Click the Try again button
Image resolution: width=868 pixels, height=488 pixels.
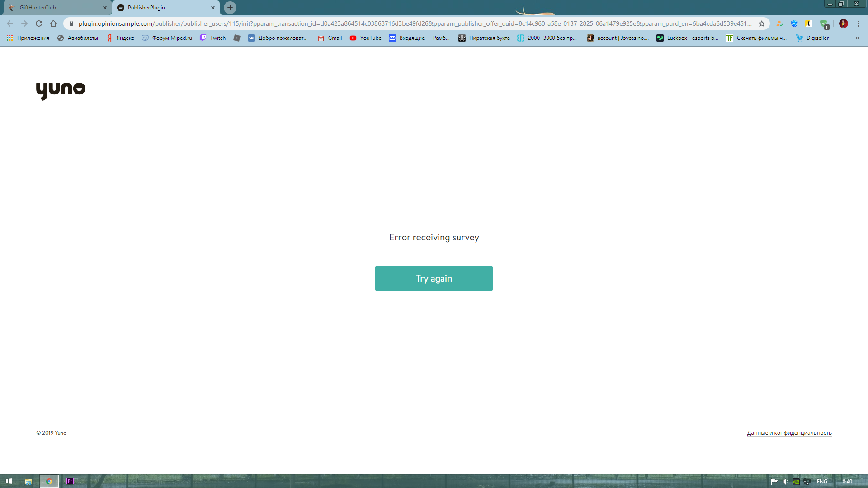point(434,278)
